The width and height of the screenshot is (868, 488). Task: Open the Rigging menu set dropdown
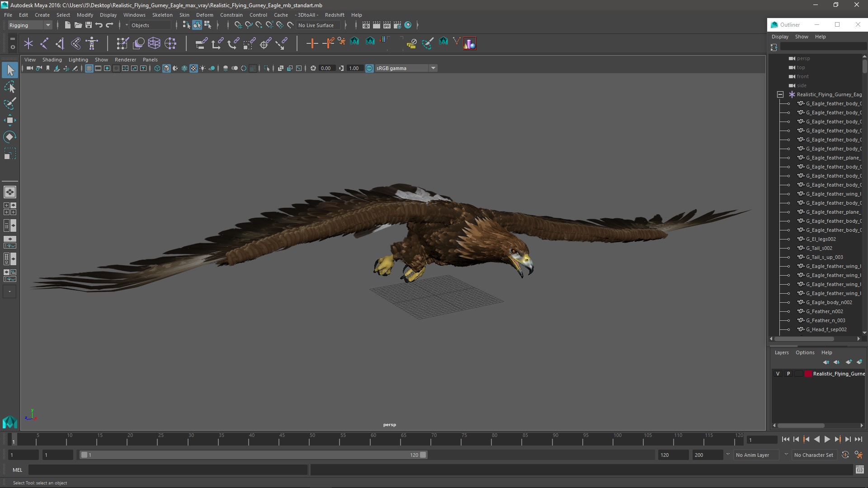[x=29, y=25]
